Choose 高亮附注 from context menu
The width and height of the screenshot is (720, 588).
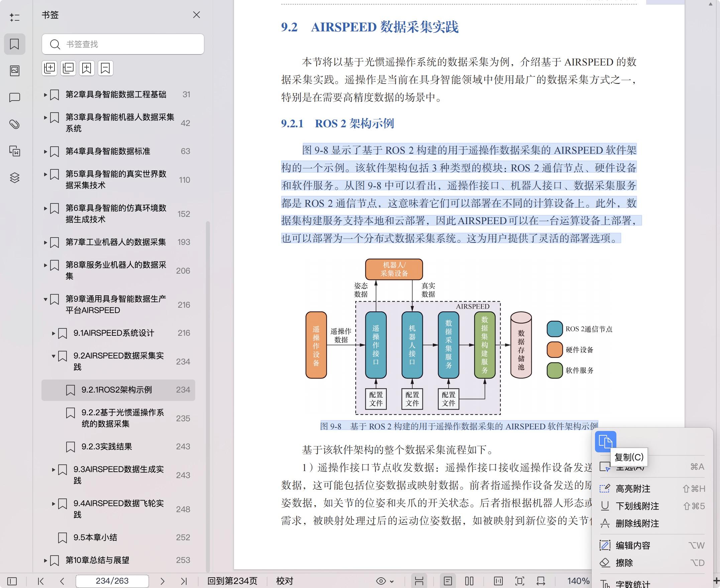point(652,489)
